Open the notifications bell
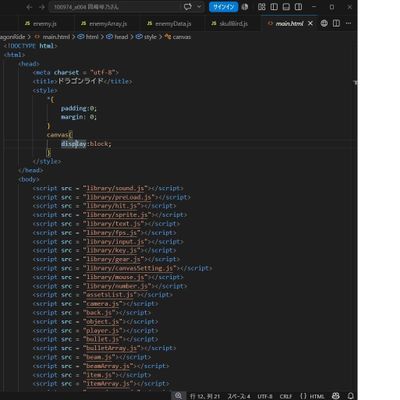Image resolution: width=400 pixels, height=400 pixels. (x=351, y=396)
